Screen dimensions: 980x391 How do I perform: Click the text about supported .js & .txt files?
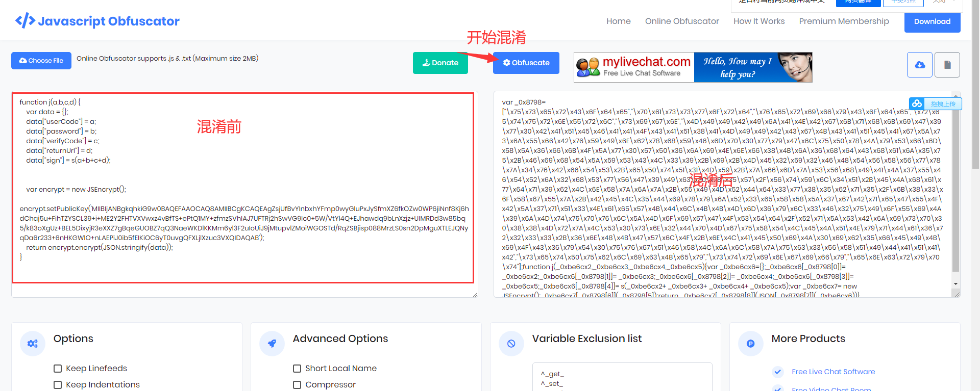click(167, 58)
